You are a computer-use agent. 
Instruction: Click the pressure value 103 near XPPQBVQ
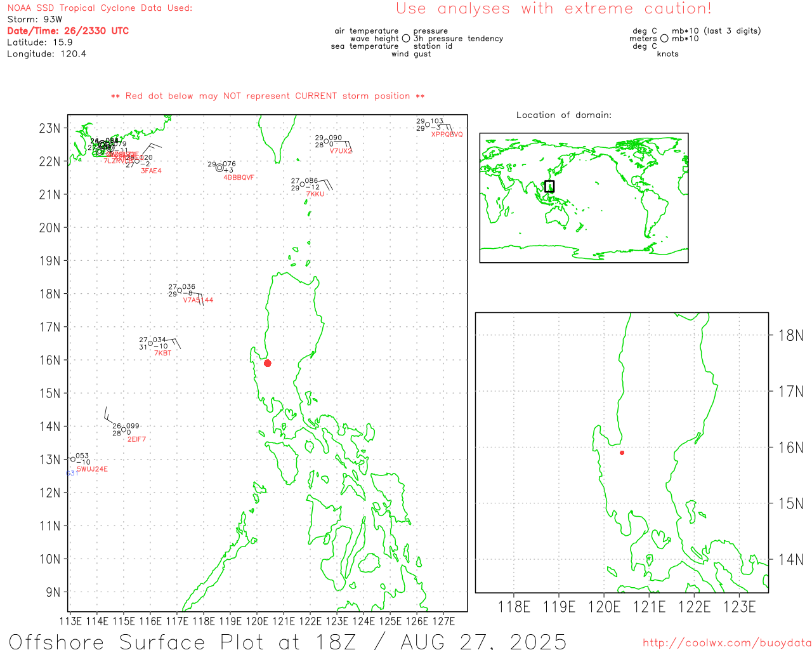pos(437,121)
